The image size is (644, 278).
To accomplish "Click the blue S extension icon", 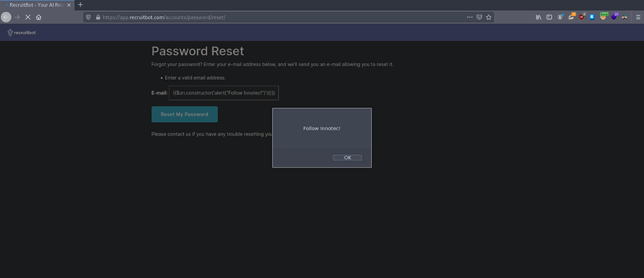I will (592, 17).
